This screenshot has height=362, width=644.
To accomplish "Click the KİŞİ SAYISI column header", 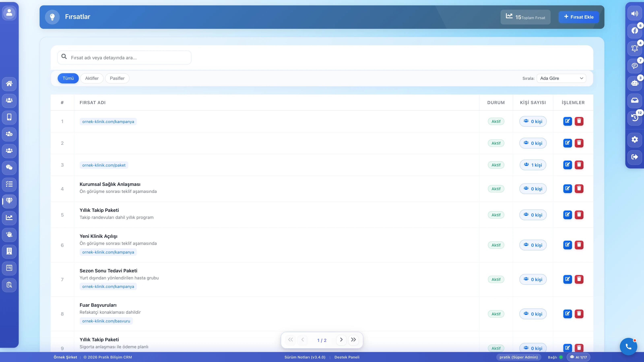I will pos(533,103).
